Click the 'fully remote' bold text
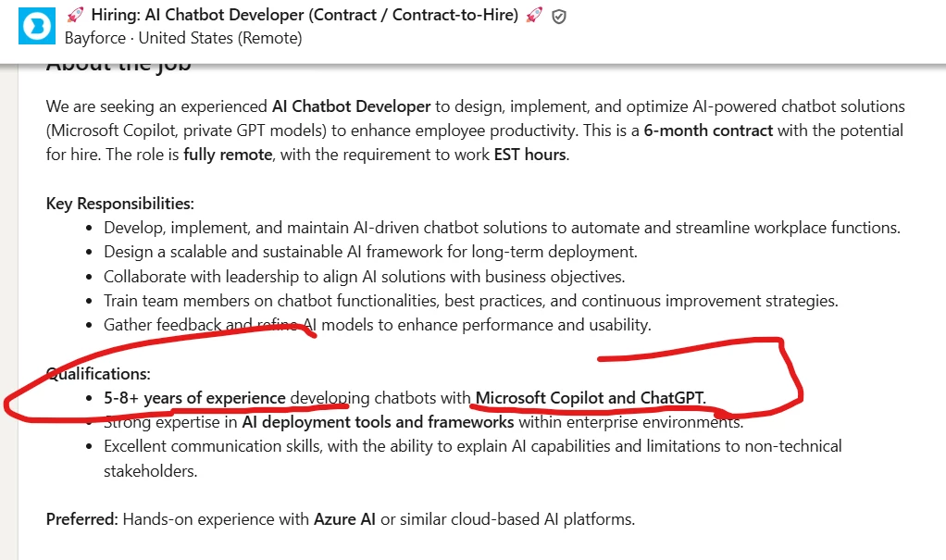Screen dimensions: 946x560 click(x=228, y=156)
